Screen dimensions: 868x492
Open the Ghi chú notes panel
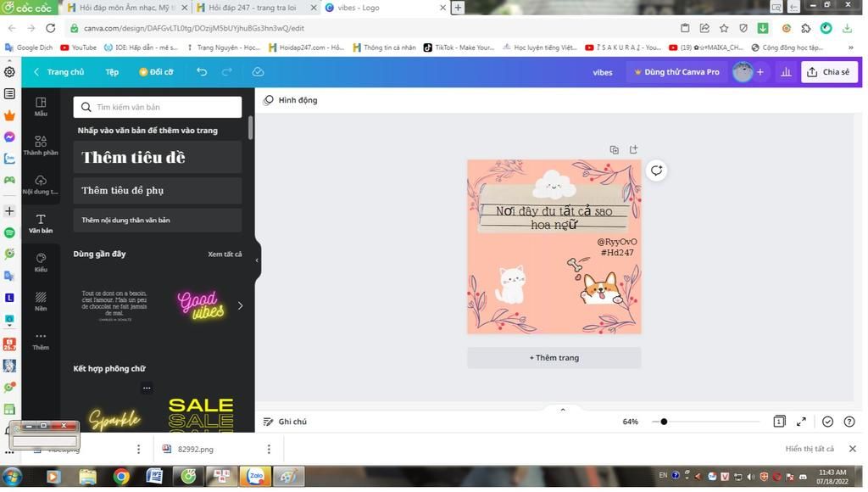[285, 422]
